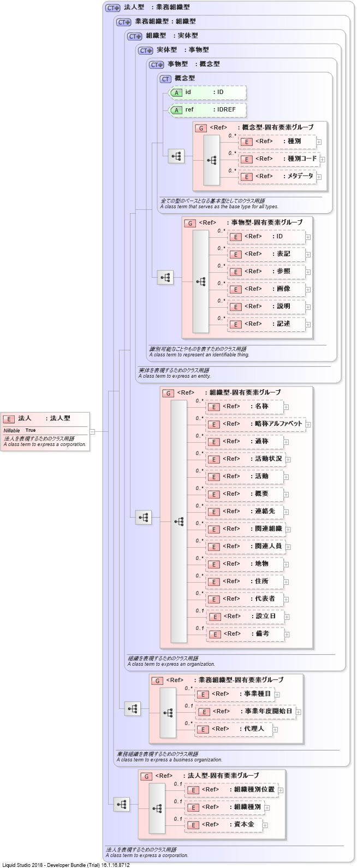Screen dimensions: 357x868
Task: Select the 関連組織 element reference
Action: pyautogui.click(x=246, y=529)
